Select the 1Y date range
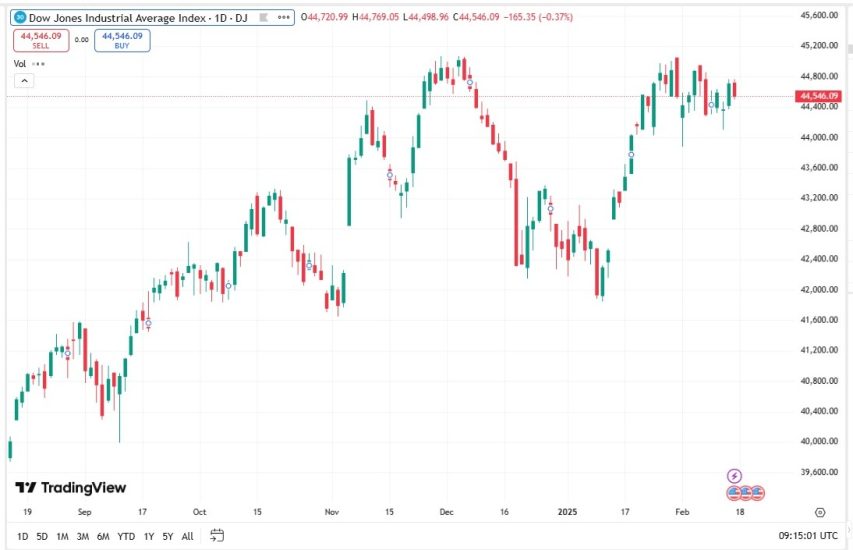 [x=149, y=536]
